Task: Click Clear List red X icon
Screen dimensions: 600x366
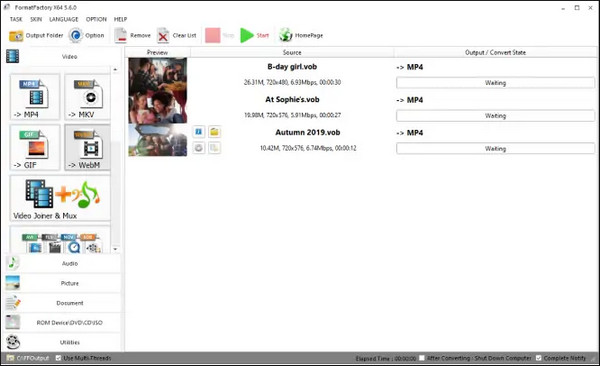Action: 163,36
